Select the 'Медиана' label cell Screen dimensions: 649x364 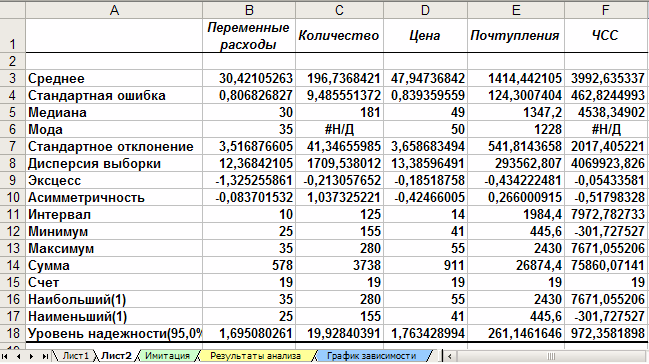114,112
